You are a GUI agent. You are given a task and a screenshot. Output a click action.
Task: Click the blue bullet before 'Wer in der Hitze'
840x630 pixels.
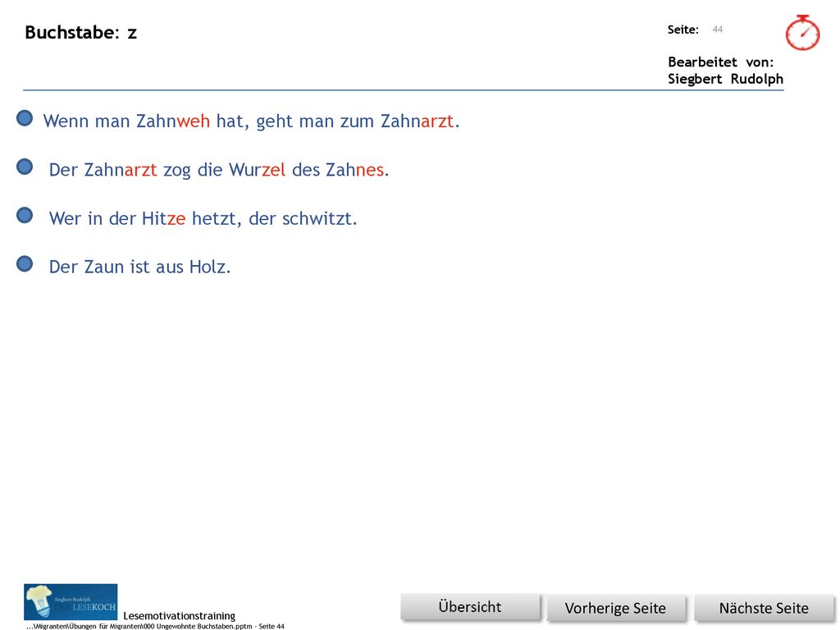25,216
